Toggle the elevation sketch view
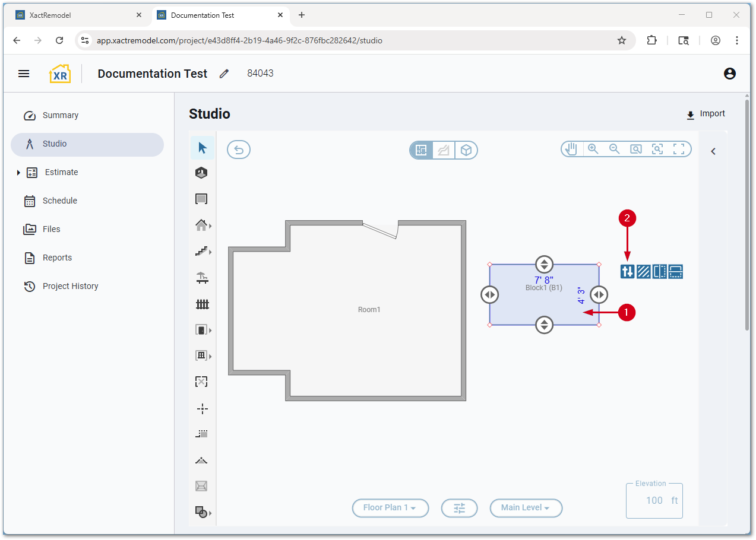Viewport: 756px width, 540px height. [444, 151]
